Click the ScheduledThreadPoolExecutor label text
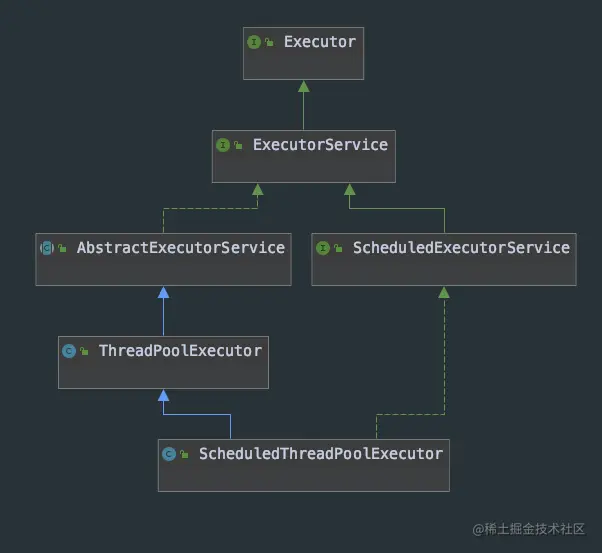Image resolution: width=602 pixels, height=553 pixels. pyautogui.click(x=321, y=454)
